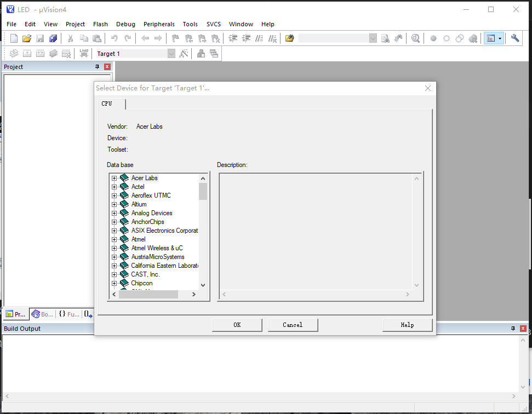This screenshot has width=532, height=414.
Task: Select the CPU tab in dialog
Action: 107,104
